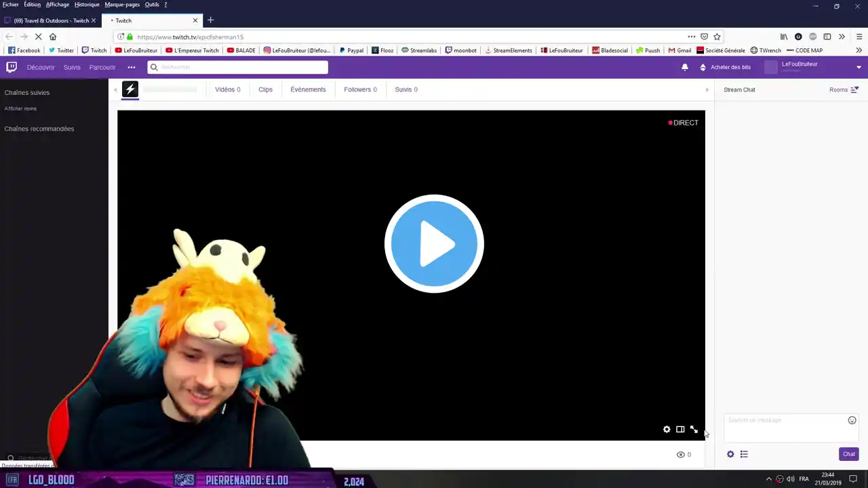Open the channel Clips tab
Viewport: 868px width, 488px height.
pyautogui.click(x=265, y=89)
